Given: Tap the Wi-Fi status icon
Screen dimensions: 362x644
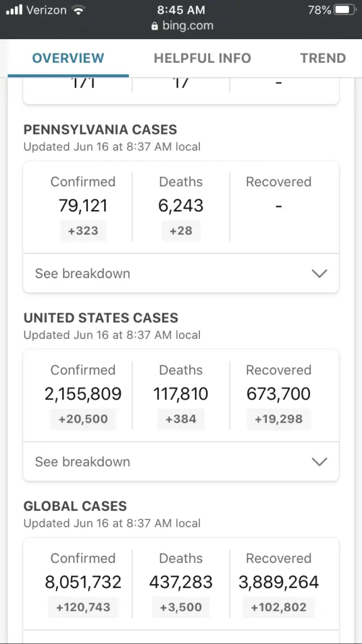Looking at the screenshot, I should click(x=78, y=10).
